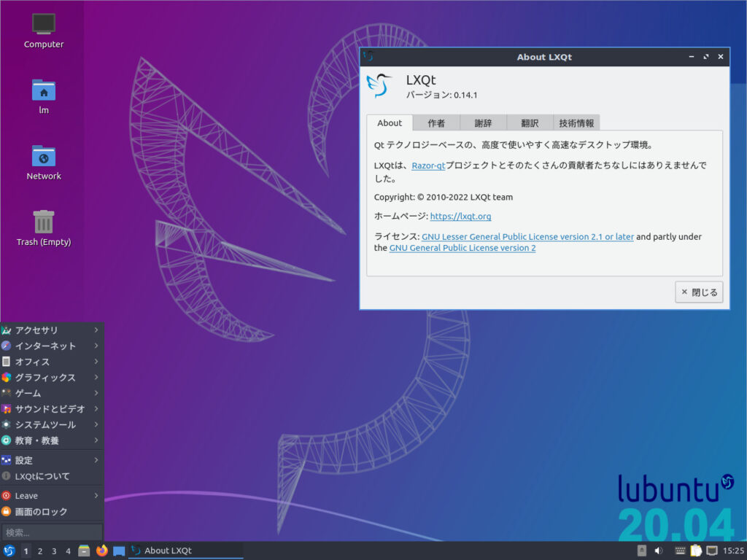
Task: Click the 検索 search field in the menu
Action: (51, 532)
